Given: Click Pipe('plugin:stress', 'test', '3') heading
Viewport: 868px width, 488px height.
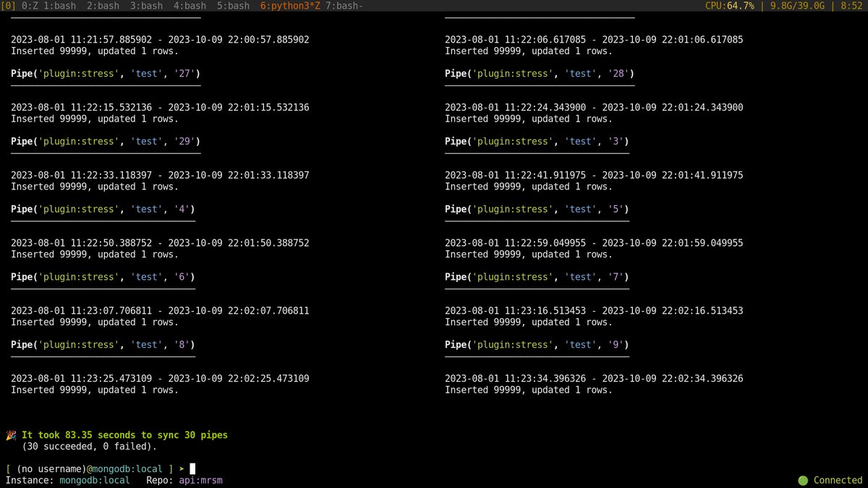Looking at the screenshot, I should click(x=537, y=142).
